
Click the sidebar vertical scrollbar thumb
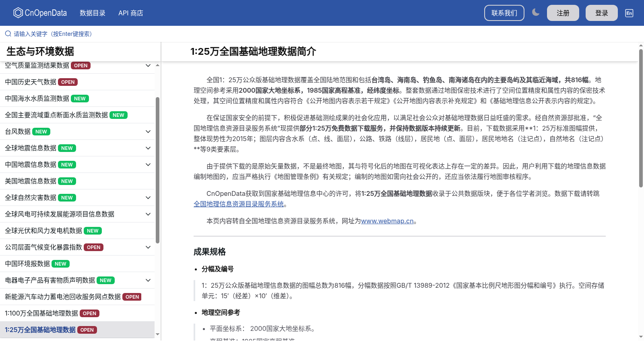157,170
